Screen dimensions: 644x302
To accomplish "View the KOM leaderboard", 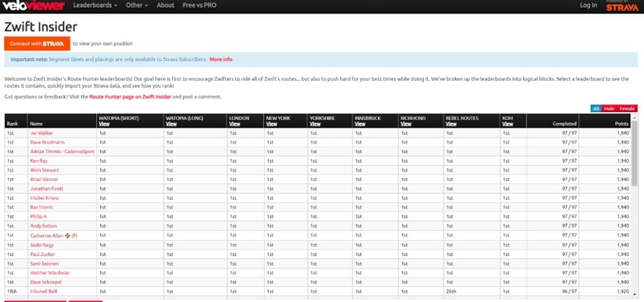I will 507,124.
